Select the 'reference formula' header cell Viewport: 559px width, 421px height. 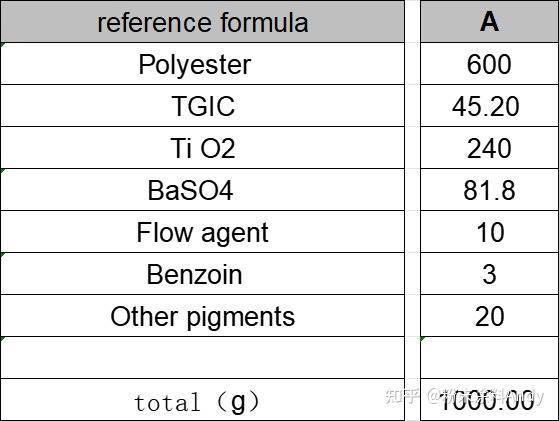pos(202,21)
